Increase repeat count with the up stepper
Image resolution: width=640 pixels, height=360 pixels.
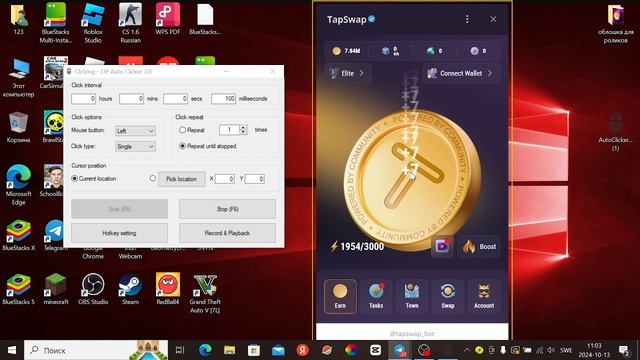pos(244,127)
